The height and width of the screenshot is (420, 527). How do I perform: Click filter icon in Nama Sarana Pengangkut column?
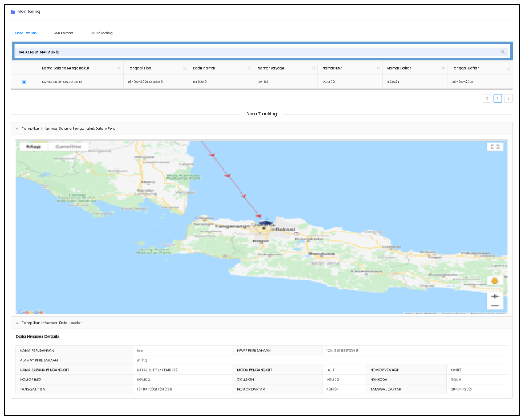pos(119,68)
